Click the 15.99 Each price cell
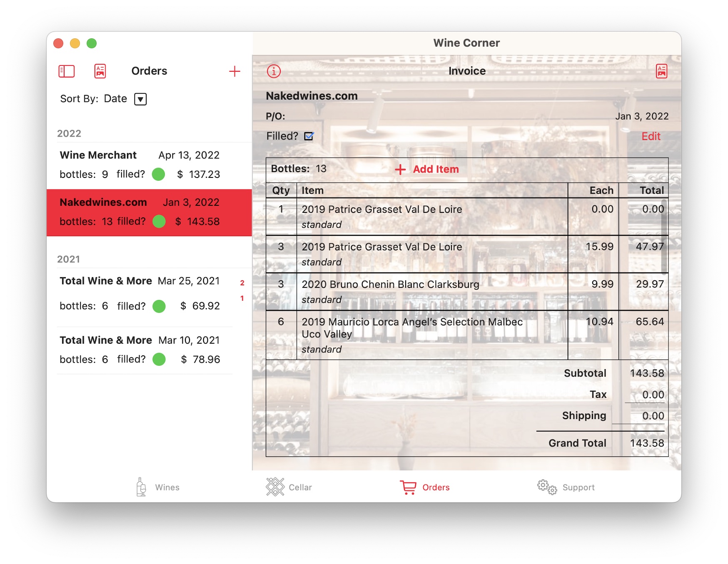Screen dimensions: 728x564 [599, 247]
